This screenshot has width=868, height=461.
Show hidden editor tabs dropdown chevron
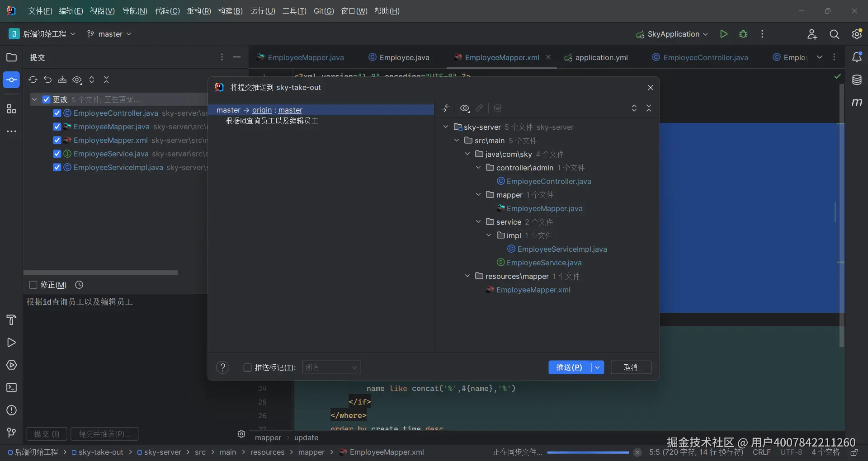[820, 57]
